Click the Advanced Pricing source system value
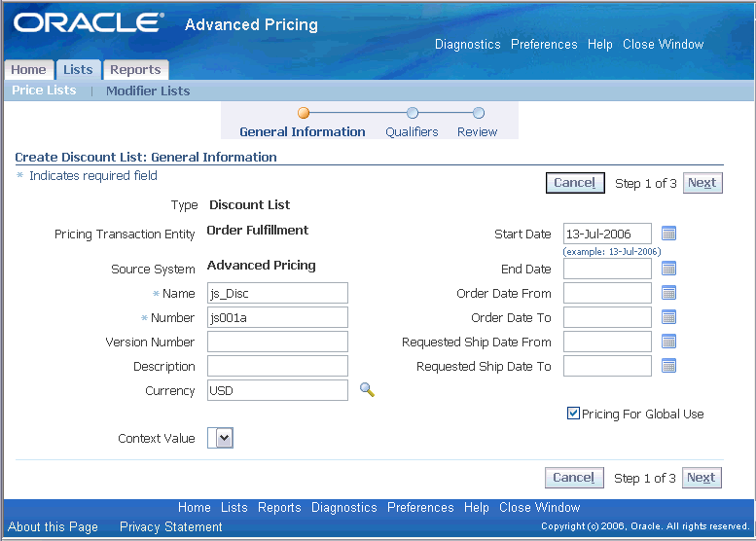The width and height of the screenshot is (756, 541). pos(262,266)
